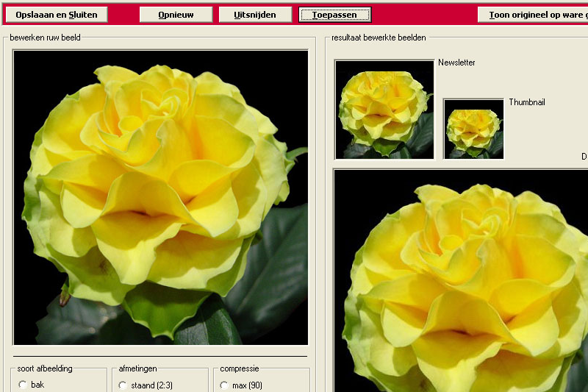Apply changes with the Toepassen button

(335, 15)
